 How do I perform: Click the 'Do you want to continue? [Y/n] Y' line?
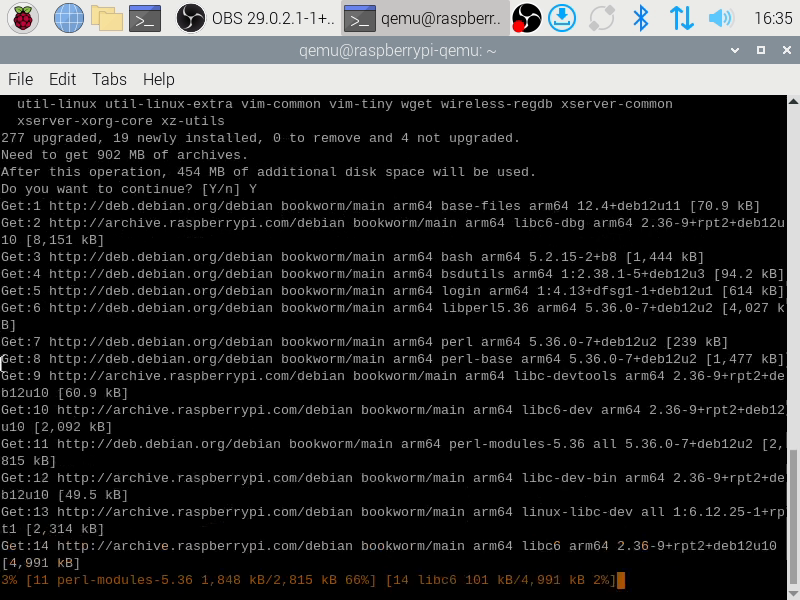point(129,189)
